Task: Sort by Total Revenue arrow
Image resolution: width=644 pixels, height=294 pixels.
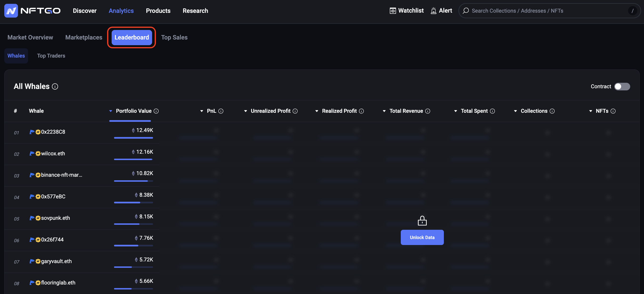Action: coord(384,111)
